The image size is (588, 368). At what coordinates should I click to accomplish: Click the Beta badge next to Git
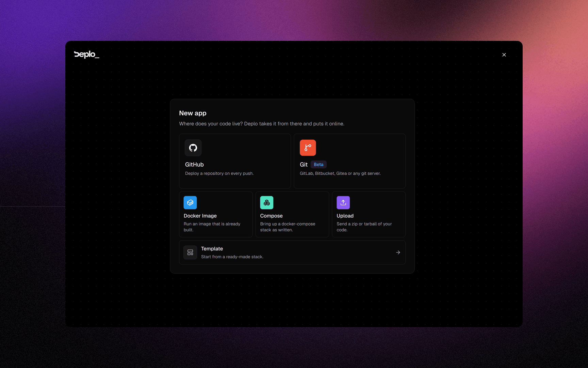(x=318, y=165)
